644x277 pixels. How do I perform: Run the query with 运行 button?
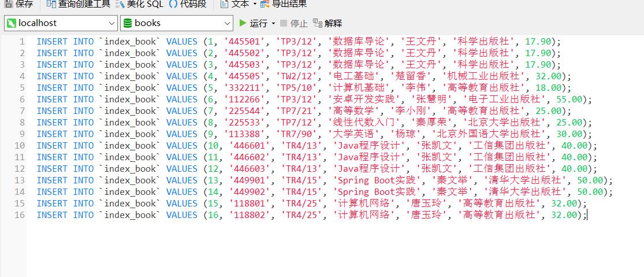tap(254, 24)
